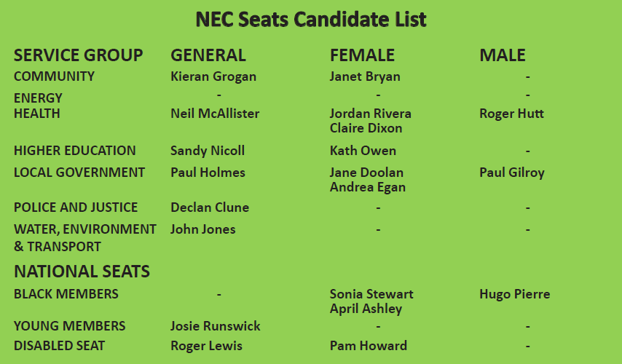This screenshot has height=364, width=622.
Task: Select Neil McAllister under Health
Action: click(215, 114)
